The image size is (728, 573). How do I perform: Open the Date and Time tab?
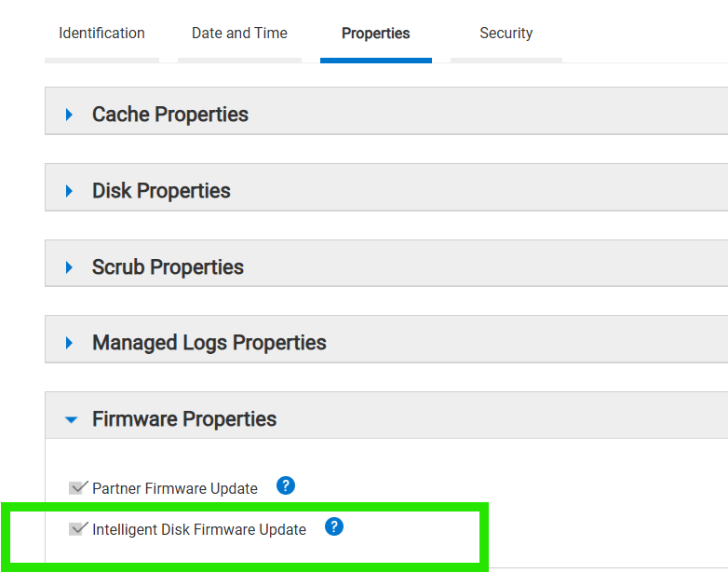pyautogui.click(x=239, y=34)
